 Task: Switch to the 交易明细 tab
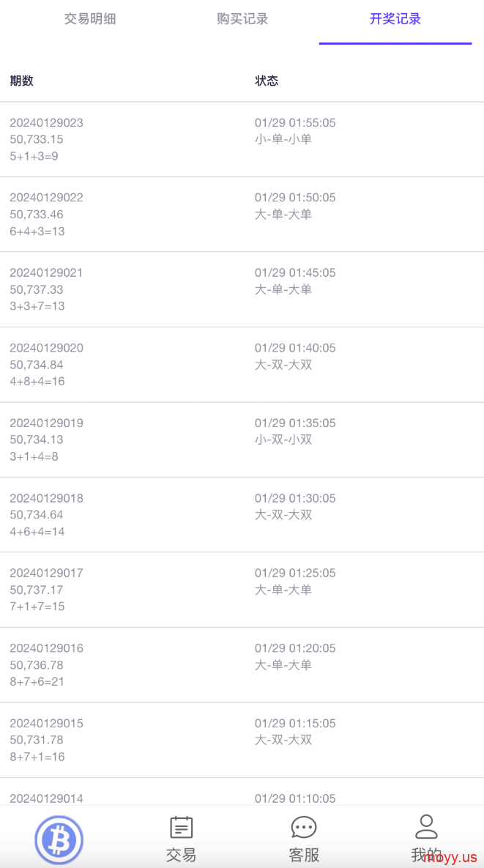pyautogui.click(x=90, y=19)
